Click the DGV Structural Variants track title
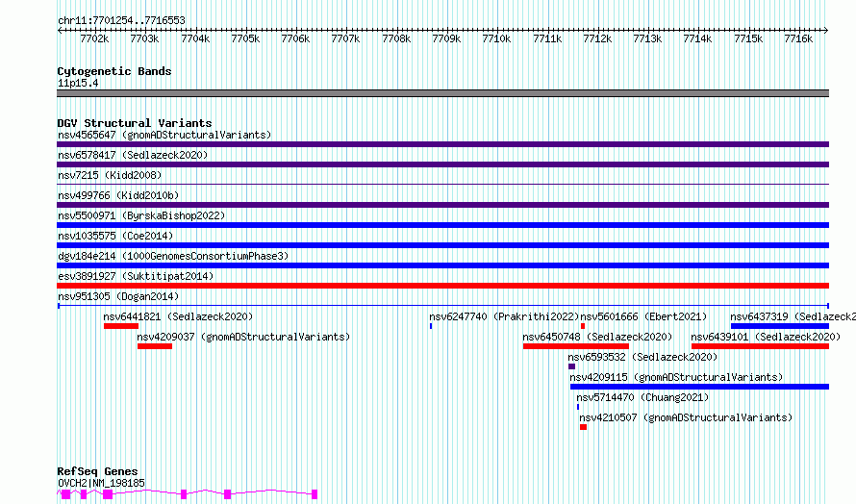The width and height of the screenshot is (856, 504). (x=135, y=123)
